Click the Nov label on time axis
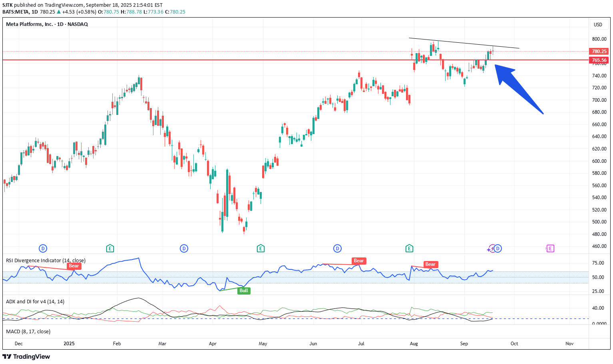The image size is (613, 364). click(569, 344)
